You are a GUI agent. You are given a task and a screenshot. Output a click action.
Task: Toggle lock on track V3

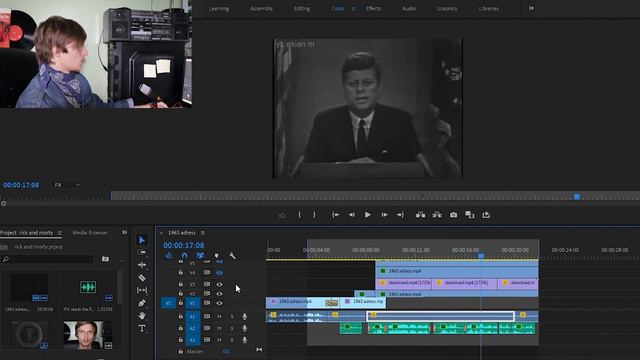click(180, 284)
